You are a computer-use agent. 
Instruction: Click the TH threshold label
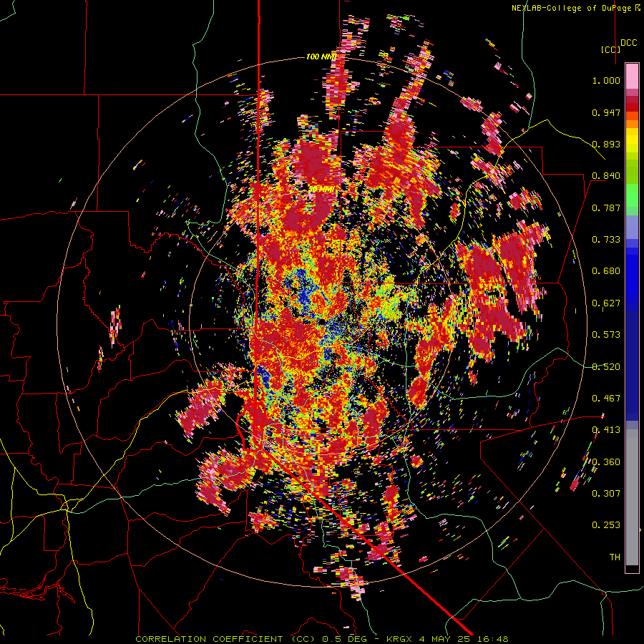(x=615, y=557)
